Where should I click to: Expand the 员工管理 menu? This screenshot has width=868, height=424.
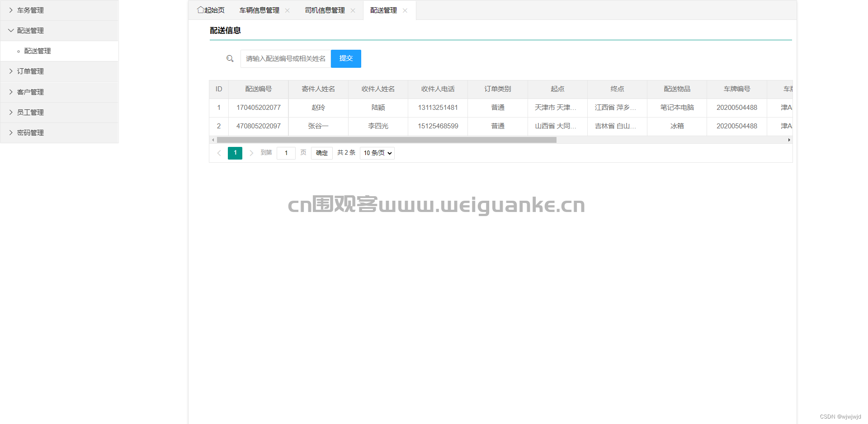pos(59,113)
